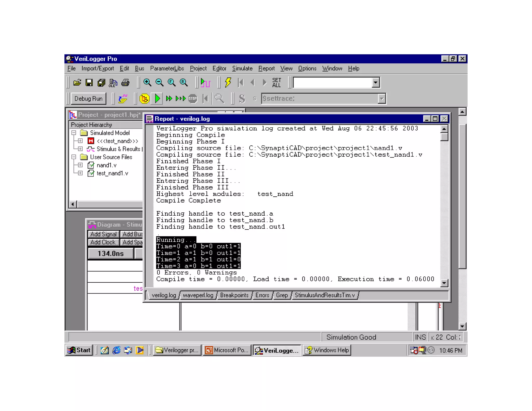The width and height of the screenshot is (532, 411).
Task: Expand the test_nand module tree node
Action: tap(80, 141)
